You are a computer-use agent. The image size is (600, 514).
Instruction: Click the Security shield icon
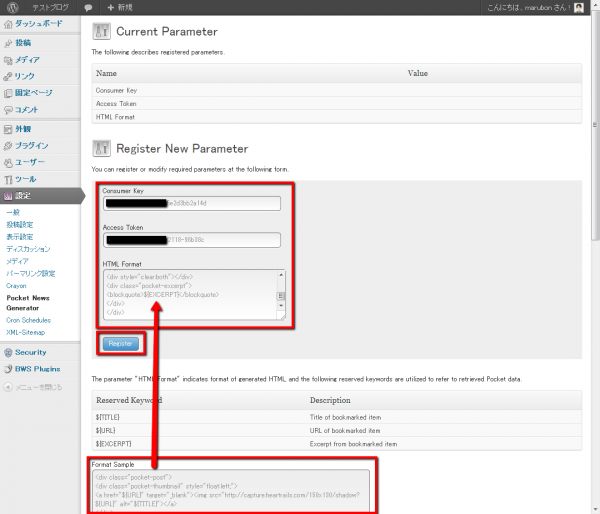tap(8, 352)
